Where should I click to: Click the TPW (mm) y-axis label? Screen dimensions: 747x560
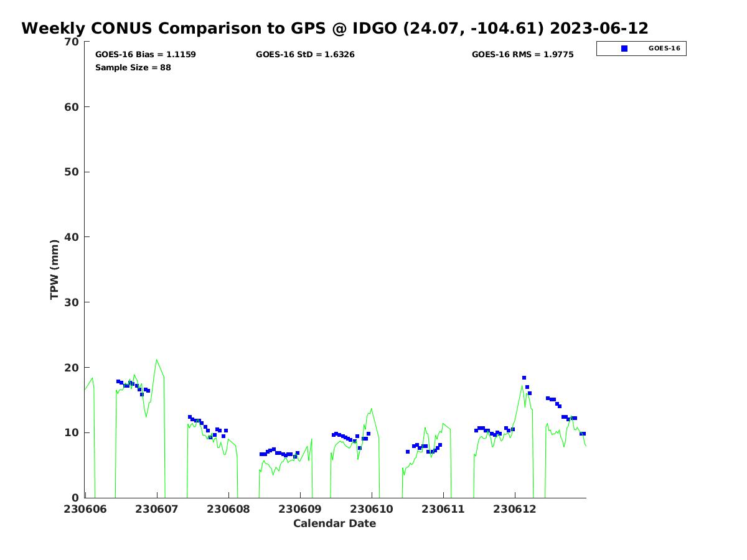click(55, 269)
